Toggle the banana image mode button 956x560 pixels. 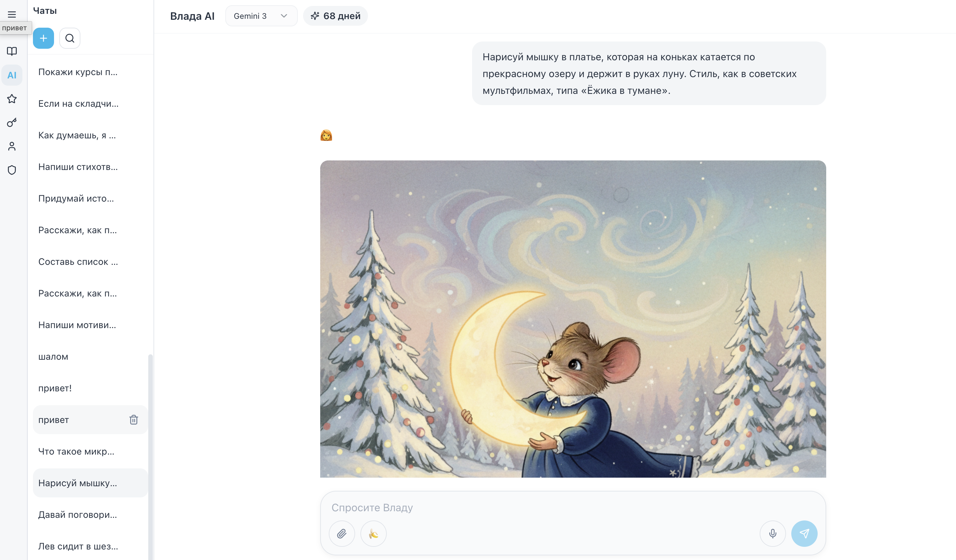pyautogui.click(x=373, y=534)
